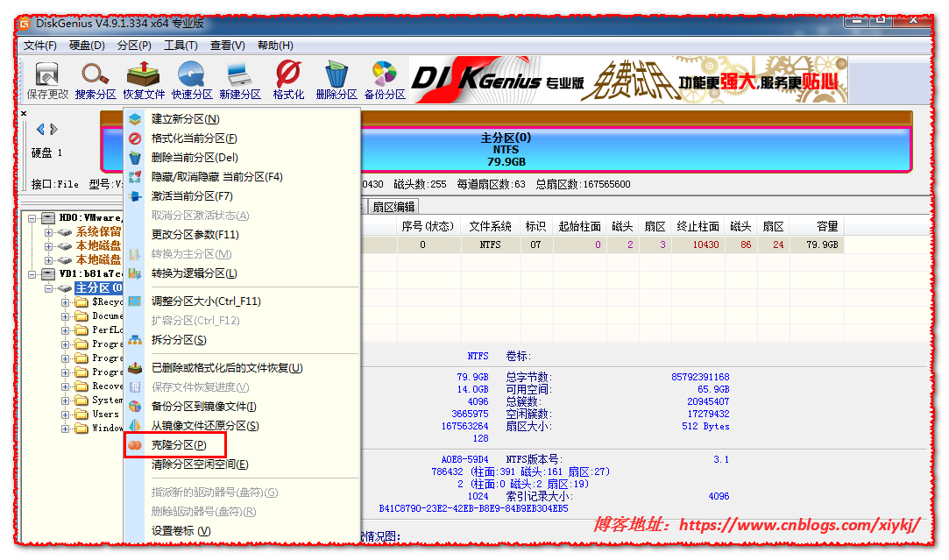Image resolution: width=949 pixels, height=560 pixels.
Task: Expand the Recove folder node
Action: tap(65, 386)
